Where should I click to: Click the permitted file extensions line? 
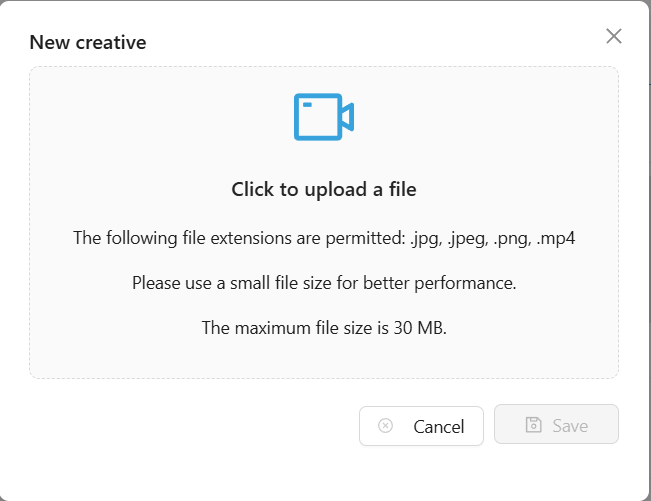tap(324, 238)
